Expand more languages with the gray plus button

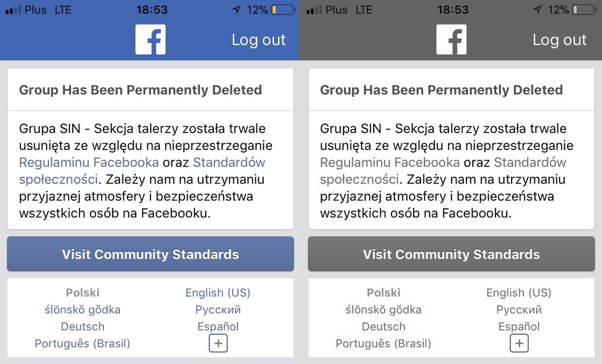click(519, 344)
